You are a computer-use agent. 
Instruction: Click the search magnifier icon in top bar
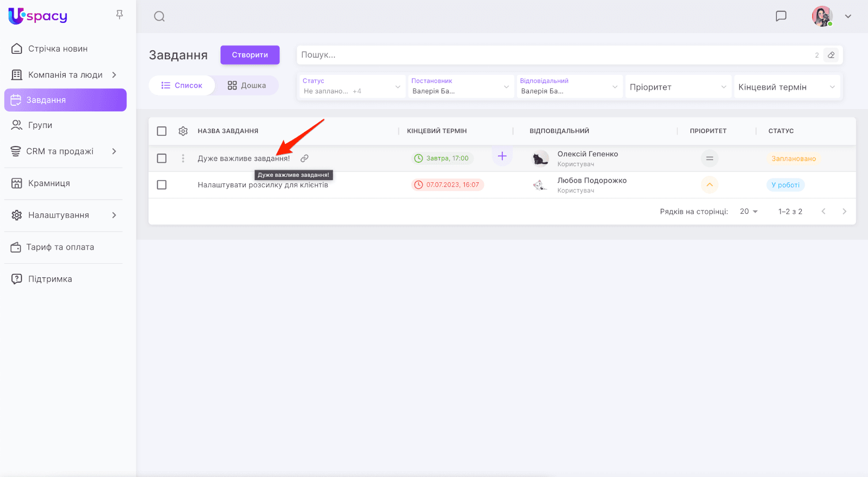click(159, 16)
